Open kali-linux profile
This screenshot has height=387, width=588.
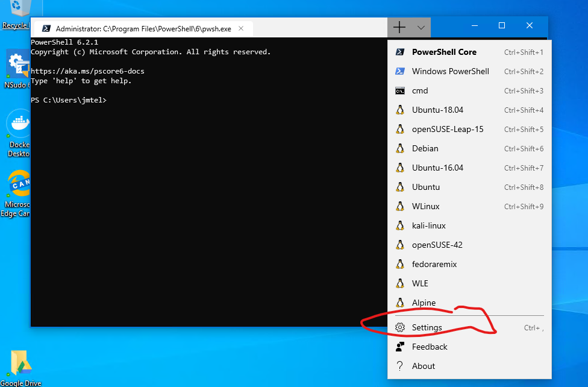point(469,225)
